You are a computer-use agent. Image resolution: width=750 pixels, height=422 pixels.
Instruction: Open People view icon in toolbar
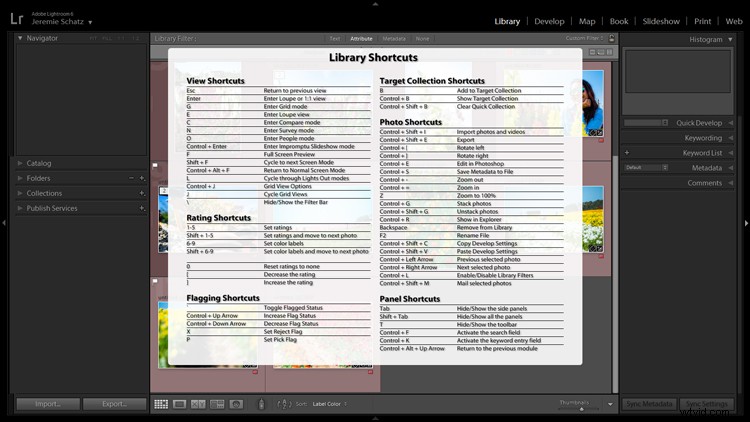click(x=236, y=404)
